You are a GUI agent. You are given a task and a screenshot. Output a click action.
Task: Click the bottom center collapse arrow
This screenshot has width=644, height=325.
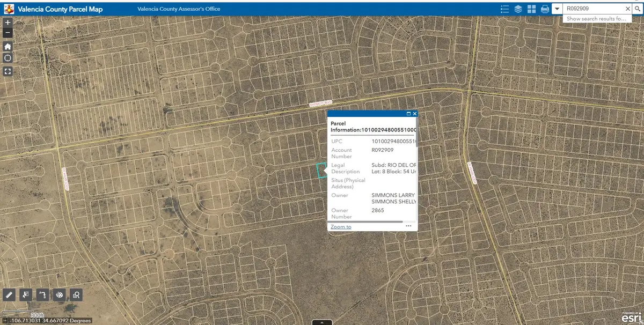[x=321, y=322]
